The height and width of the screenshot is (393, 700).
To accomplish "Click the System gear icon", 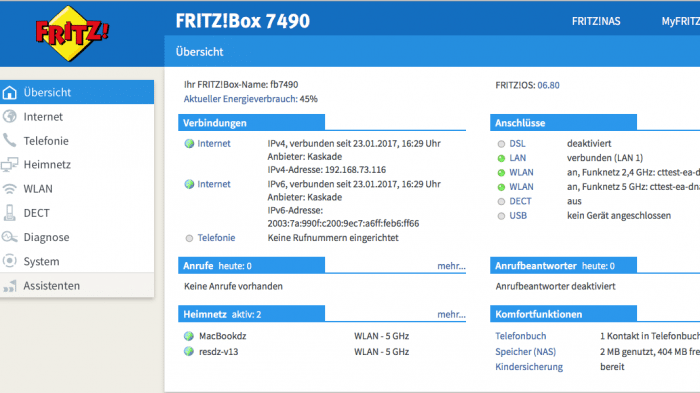I will click(x=9, y=261).
